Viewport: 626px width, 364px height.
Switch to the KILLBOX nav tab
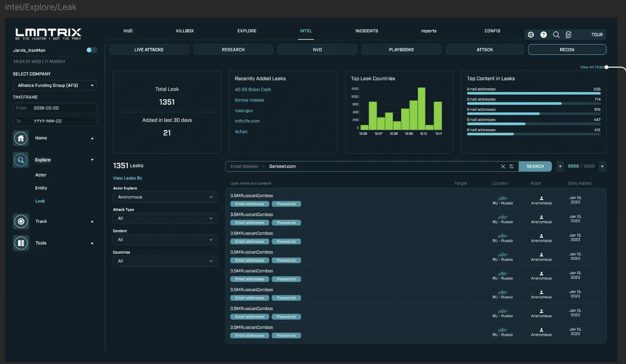click(x=185, y=31)
